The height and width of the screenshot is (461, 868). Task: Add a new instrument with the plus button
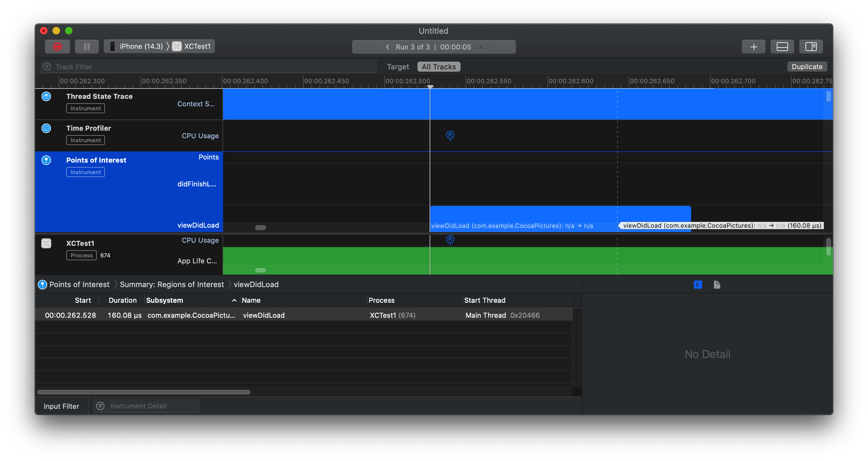754,47
